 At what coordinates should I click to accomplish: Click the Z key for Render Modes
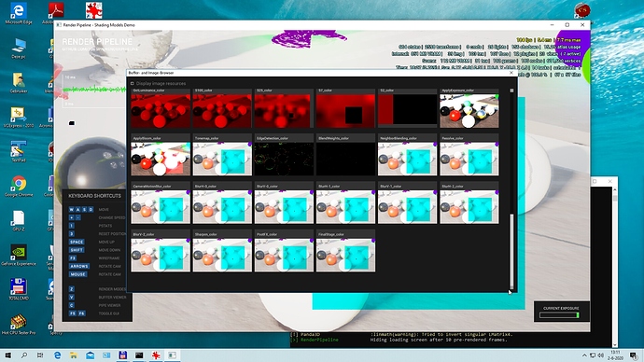coord(72,289)
